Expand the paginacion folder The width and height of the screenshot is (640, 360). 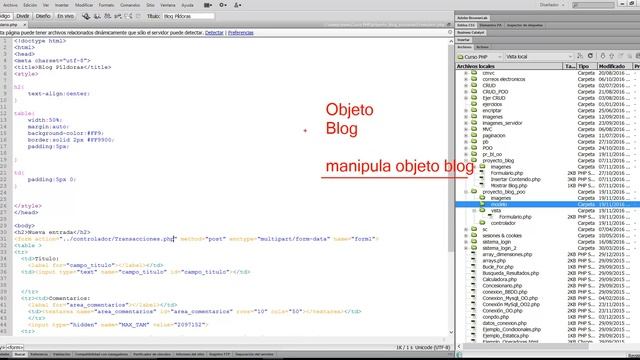pyautogui.click(x=466, y=136)
